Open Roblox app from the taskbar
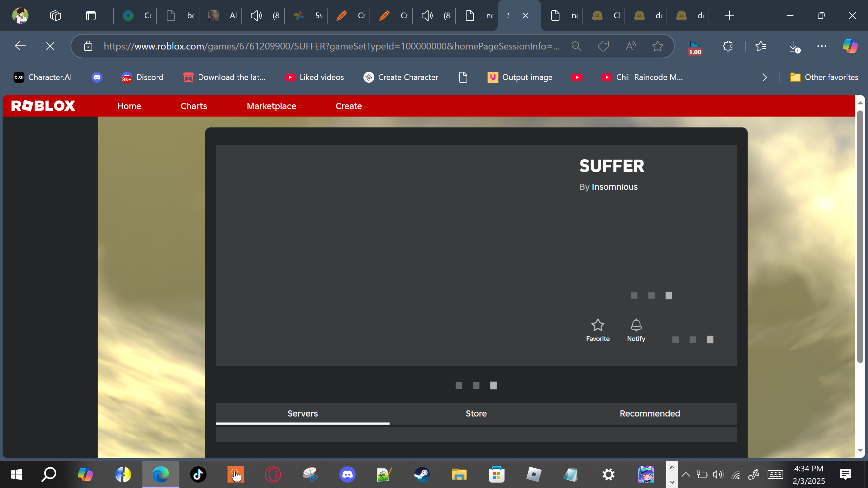The width and height of the screenshot is (868, 488). click(x=534, y=474)
